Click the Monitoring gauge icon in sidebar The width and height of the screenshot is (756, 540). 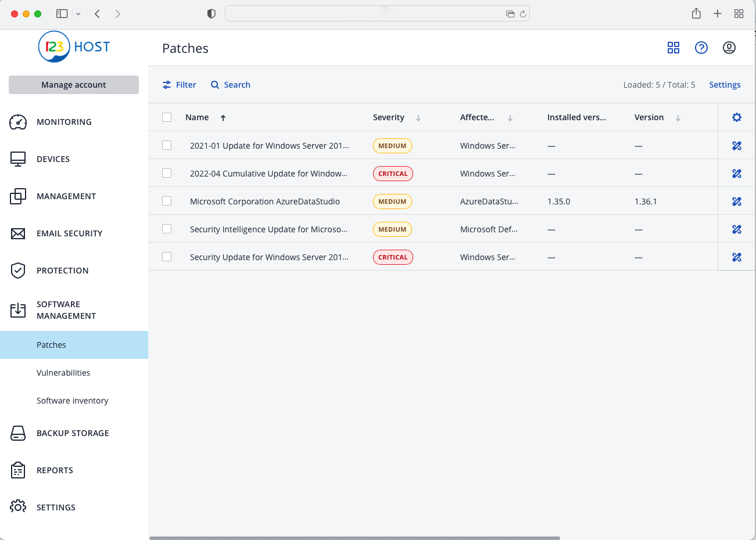[18, 122]
